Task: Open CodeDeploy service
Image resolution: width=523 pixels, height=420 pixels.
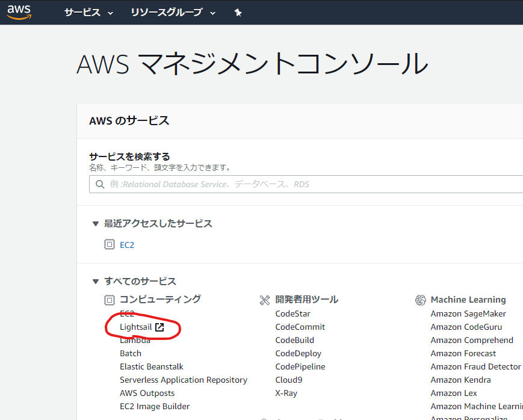Action: point(298,353)
